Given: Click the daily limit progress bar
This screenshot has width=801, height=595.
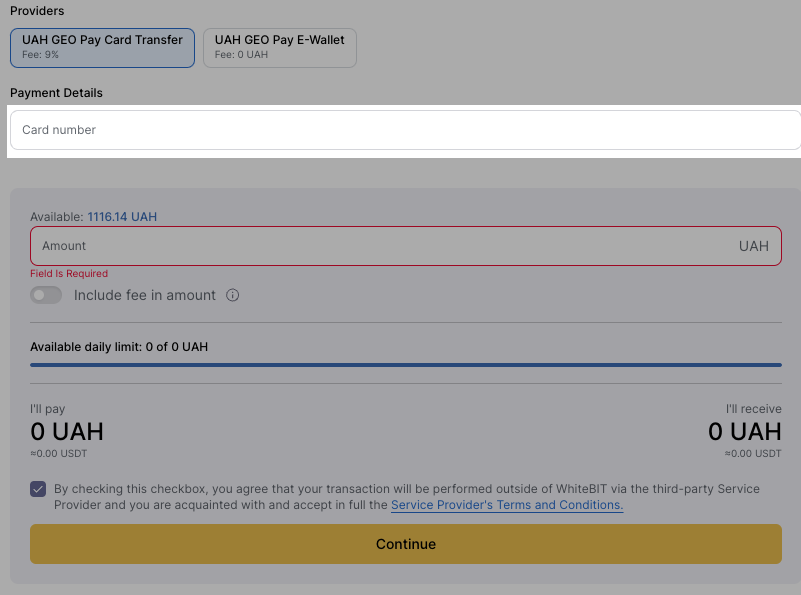Looking at the screenshot, I should point(406,365).
